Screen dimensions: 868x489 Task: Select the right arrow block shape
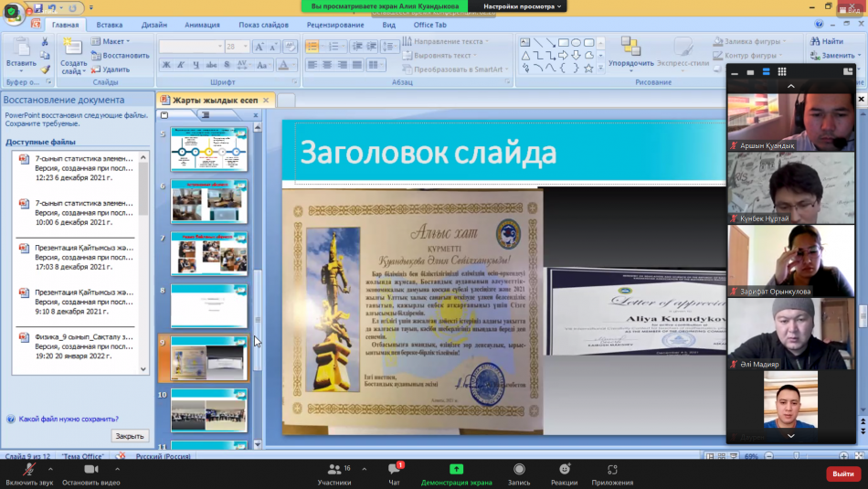(563, 56)
